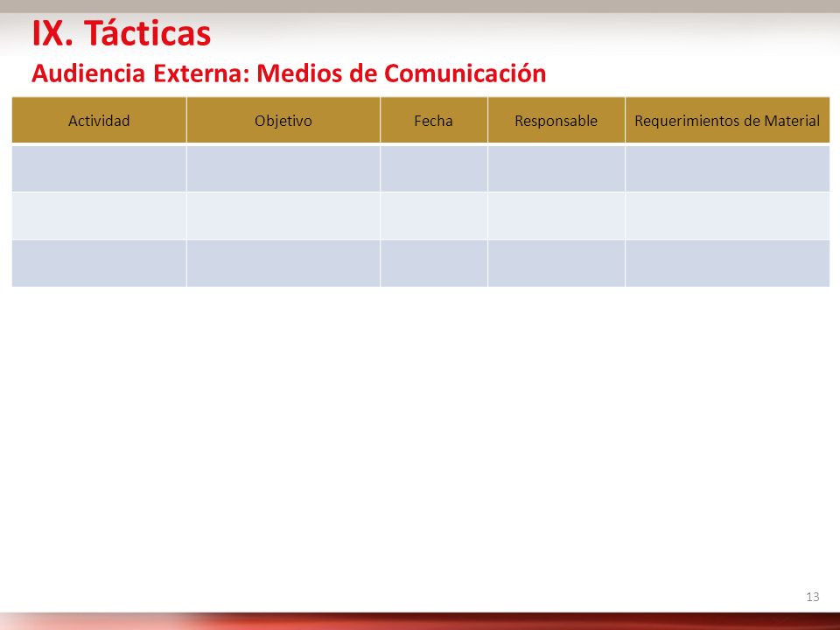The image size is (840, 630).
Task: Click the slide number 13
Action: 813,597
